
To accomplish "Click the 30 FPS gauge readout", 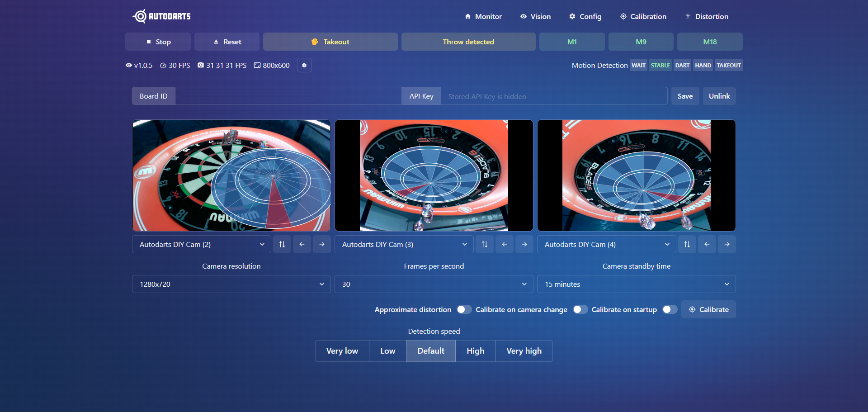I will click(175, 65).
